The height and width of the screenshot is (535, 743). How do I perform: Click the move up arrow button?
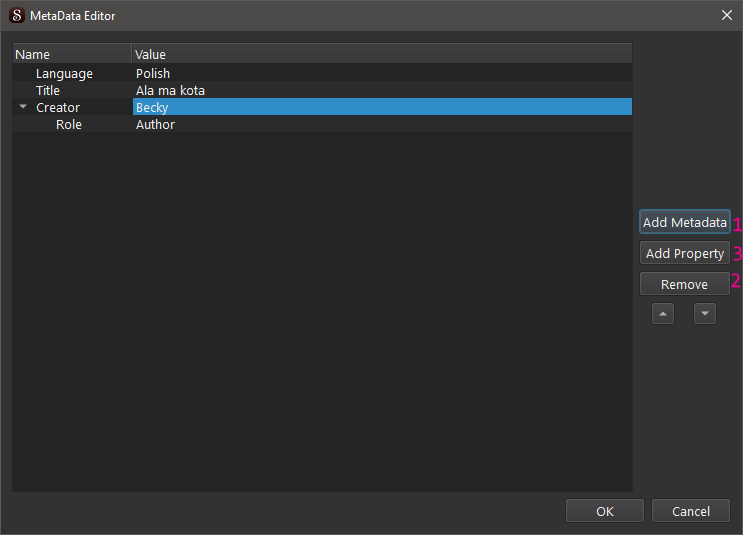(x=663, y=314)
